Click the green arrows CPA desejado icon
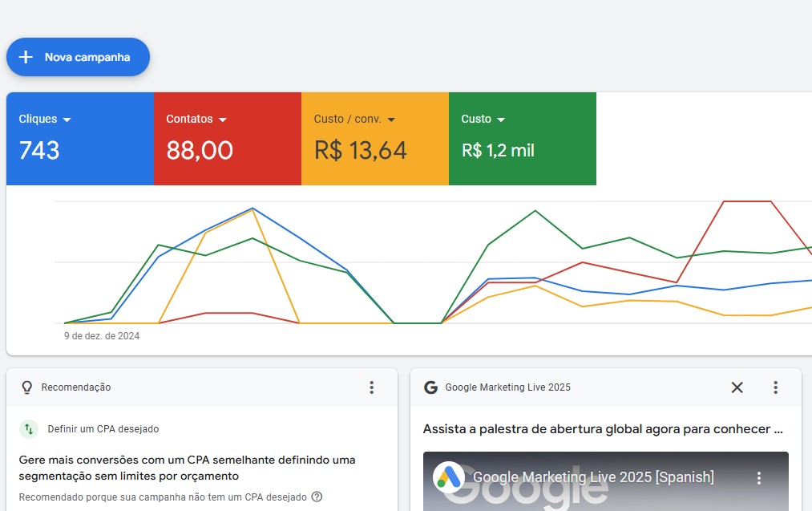The image size is (812, 511). 29,429
